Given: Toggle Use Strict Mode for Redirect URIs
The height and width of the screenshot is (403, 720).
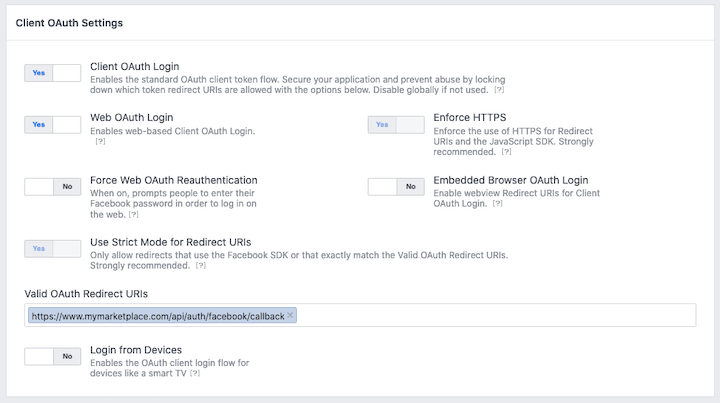Looking at the screenshot, I should pos(52,248).
